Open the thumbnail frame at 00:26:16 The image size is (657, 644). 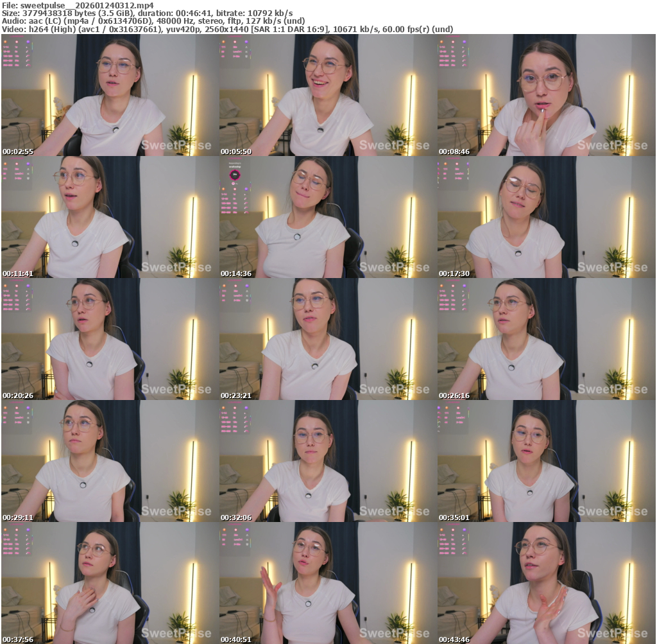[547, 339]
